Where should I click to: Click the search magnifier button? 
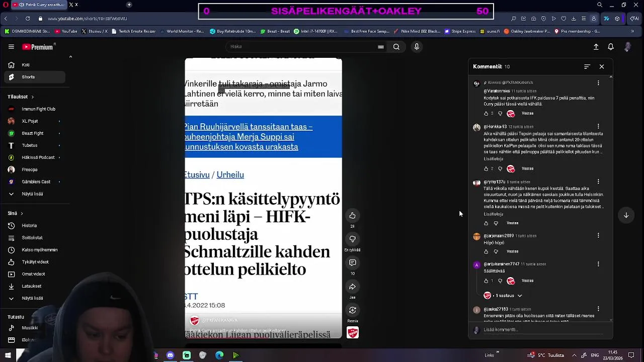[396, 47]
